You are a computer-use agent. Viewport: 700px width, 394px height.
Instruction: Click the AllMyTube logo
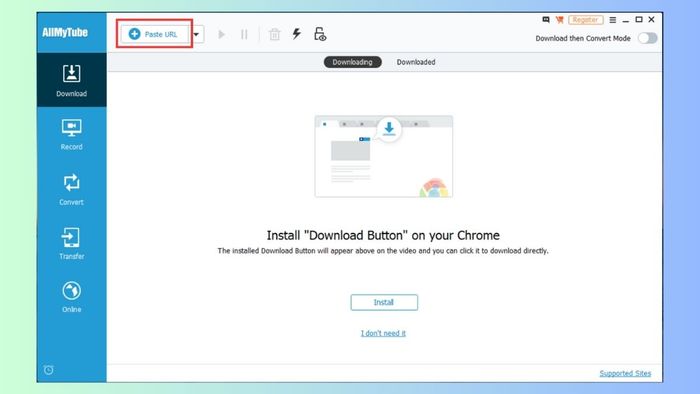click(x=65, y=33)
